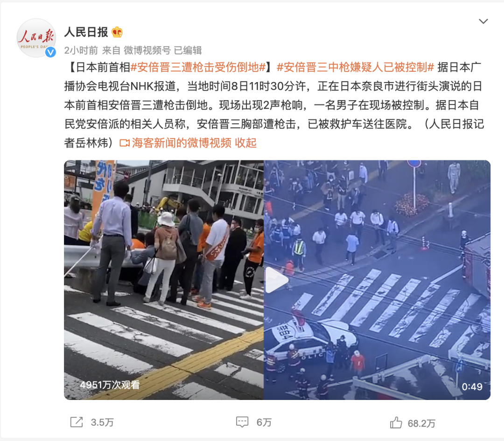Image resolution: width=504 pixels, height=441 pixels.
Task: Click the repost share icon
Action: point(77,422)
